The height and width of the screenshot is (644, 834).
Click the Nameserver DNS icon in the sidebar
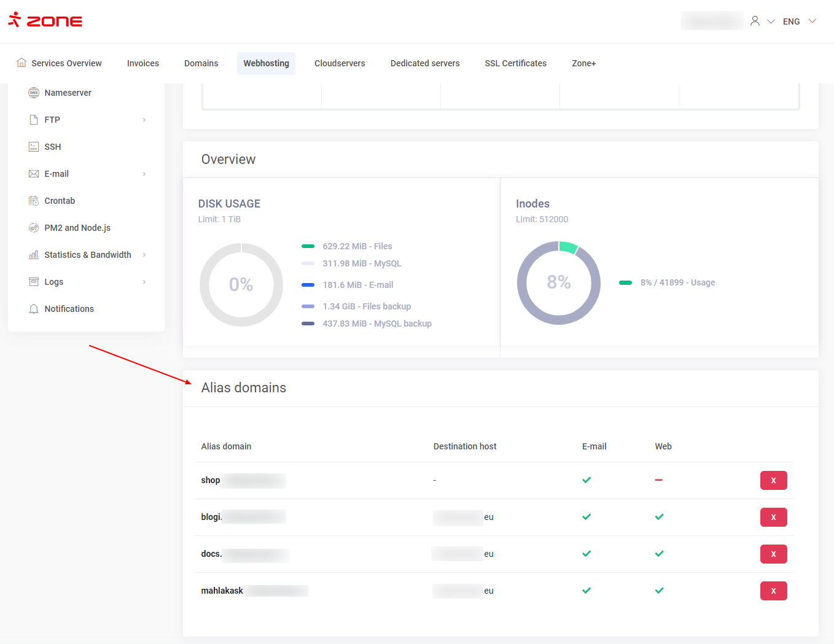click(x=34, y=93)
